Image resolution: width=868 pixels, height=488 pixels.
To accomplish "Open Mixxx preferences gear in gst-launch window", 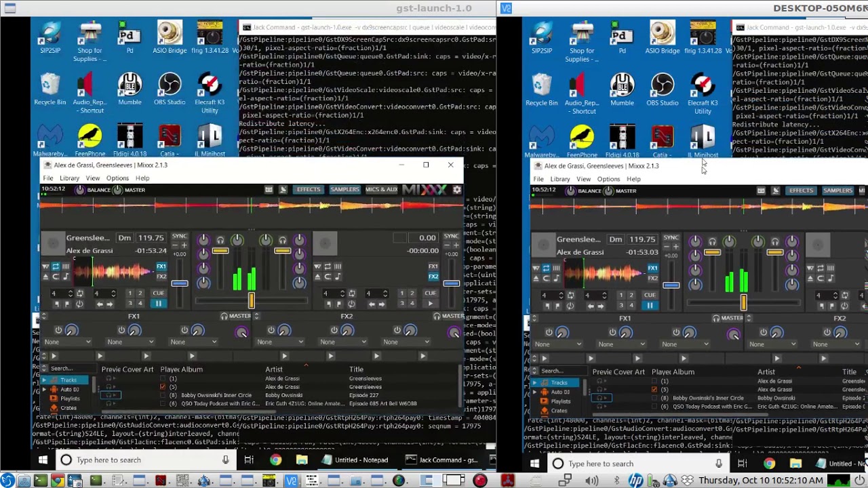I will coord(457,190).
